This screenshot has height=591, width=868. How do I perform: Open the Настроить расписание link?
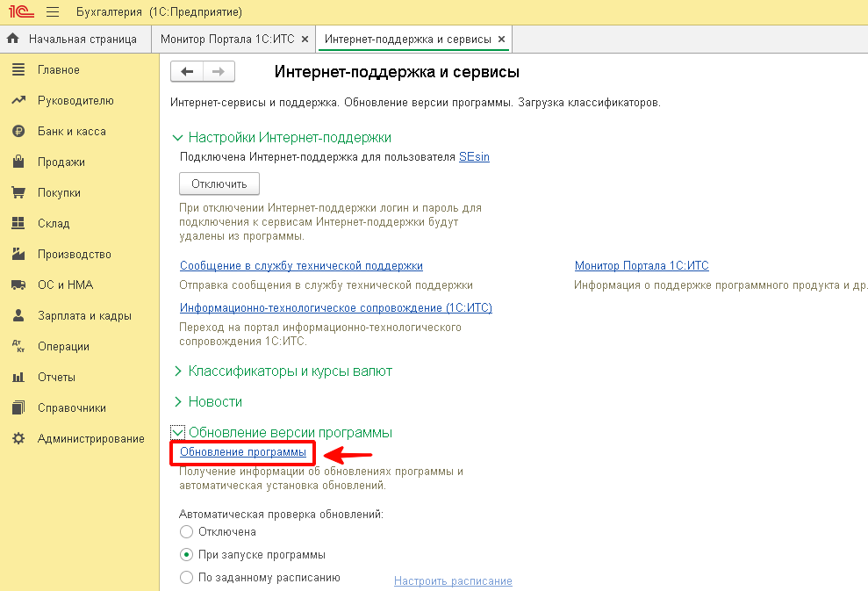[x=453, y=581]
